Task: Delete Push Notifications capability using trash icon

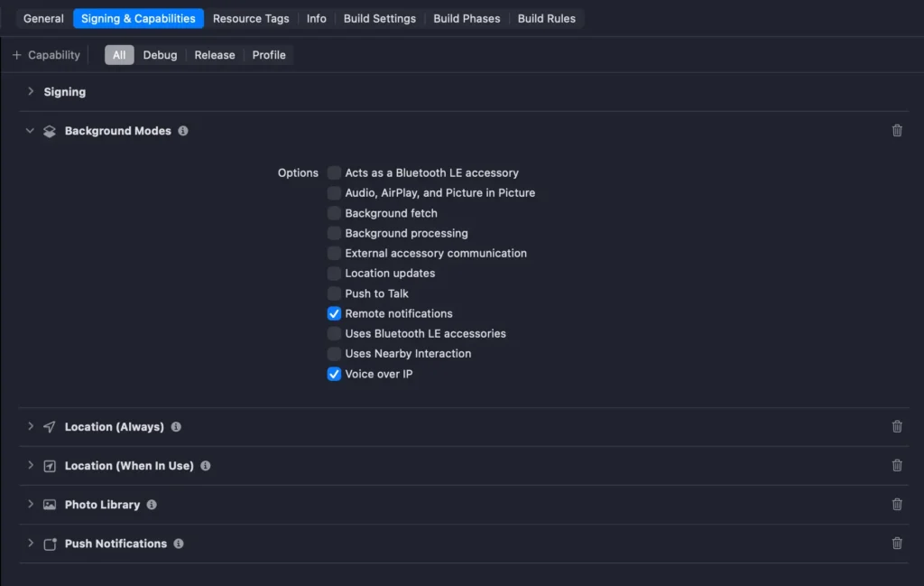Action: 897,544
